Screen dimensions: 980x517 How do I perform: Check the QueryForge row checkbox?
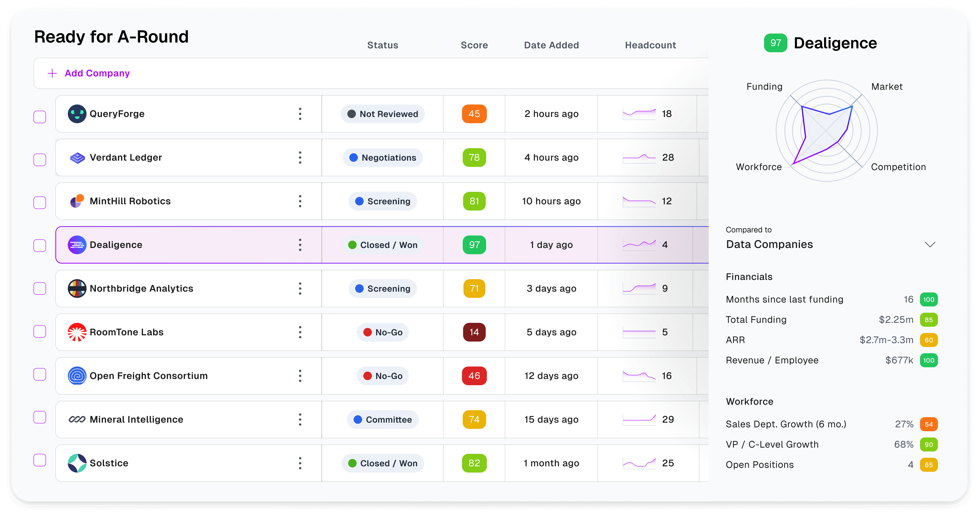coord(40,117)
